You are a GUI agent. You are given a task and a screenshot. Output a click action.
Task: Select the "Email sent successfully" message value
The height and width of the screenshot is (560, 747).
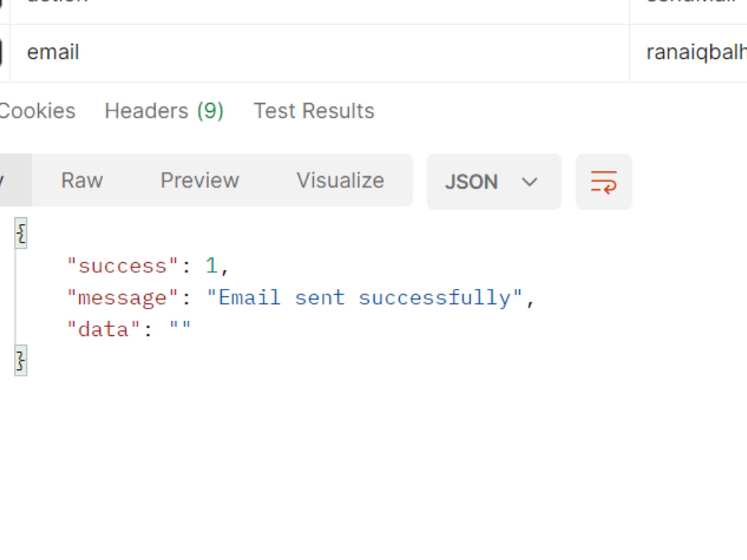point(365,298)
